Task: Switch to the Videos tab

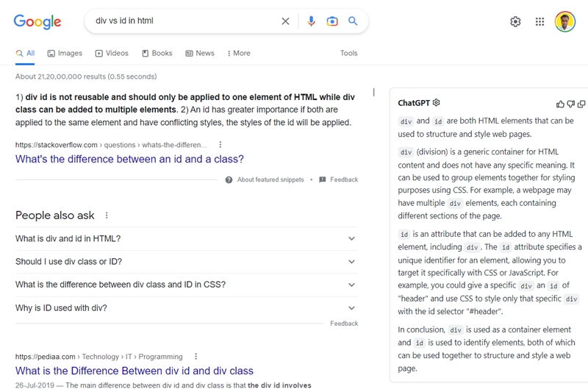Action: 112,53
